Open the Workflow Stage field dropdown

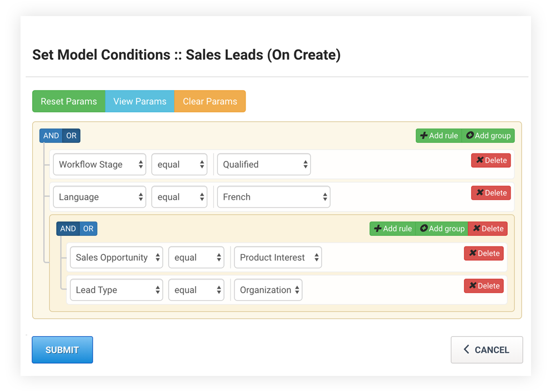pyautogui.click(x=99, y=164)
